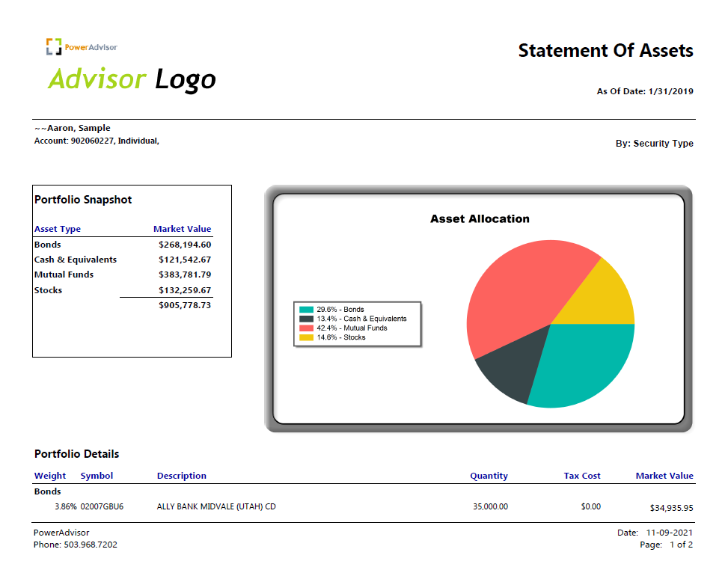Click the $132,259.67 Stocks value
The height and width of the screenshot is (561, 728).
[x=185, y=290]
